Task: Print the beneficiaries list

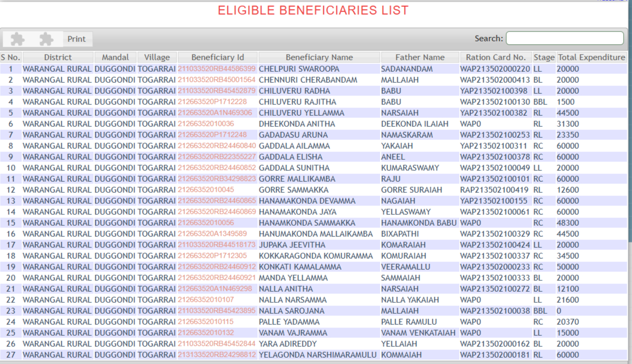Action: tap(77, 39)
